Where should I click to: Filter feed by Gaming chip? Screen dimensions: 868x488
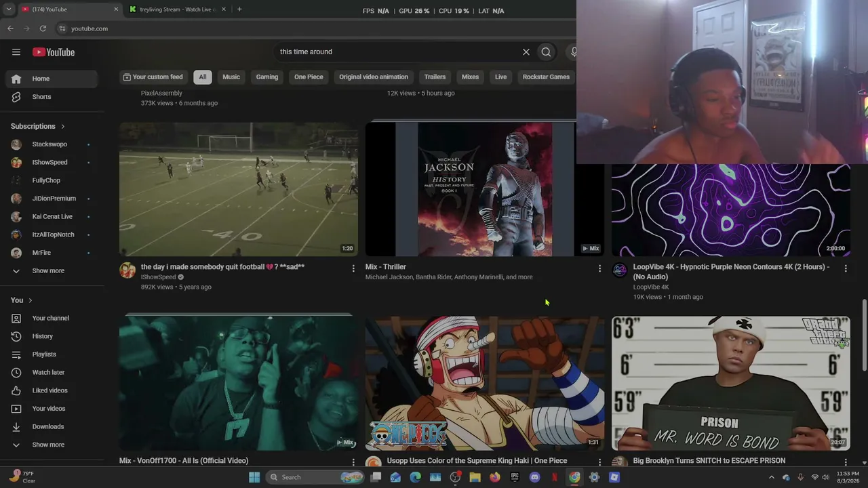267,77
